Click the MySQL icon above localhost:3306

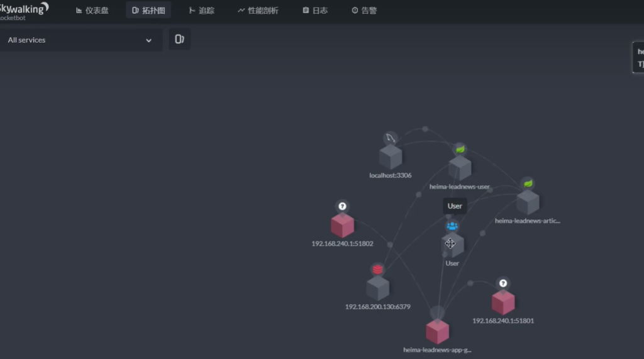(x=391, y=138)
